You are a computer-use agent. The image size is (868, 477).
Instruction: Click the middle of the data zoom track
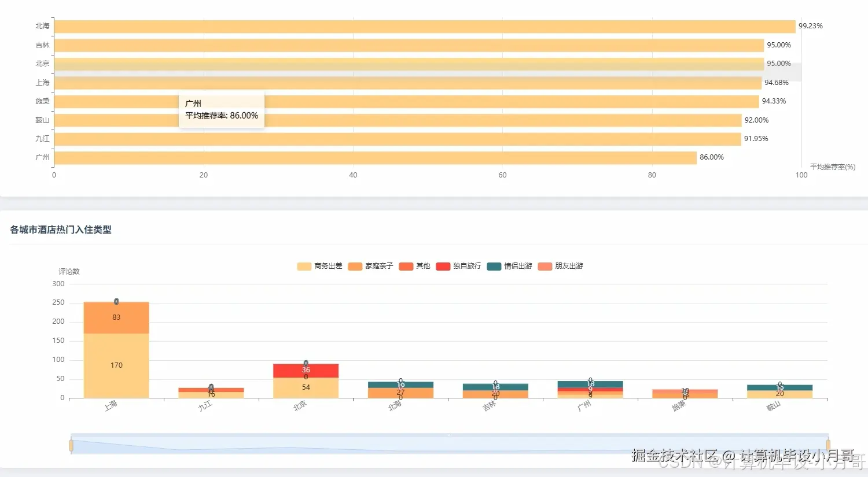click(450, 444)
